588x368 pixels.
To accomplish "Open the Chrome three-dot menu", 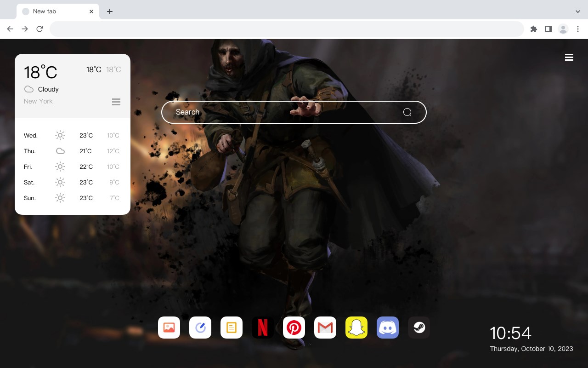I will 578,29.
